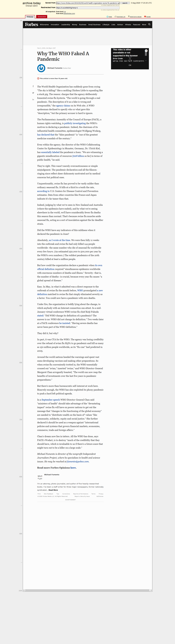Open the 'September speech' link

(x=51, y=400)
